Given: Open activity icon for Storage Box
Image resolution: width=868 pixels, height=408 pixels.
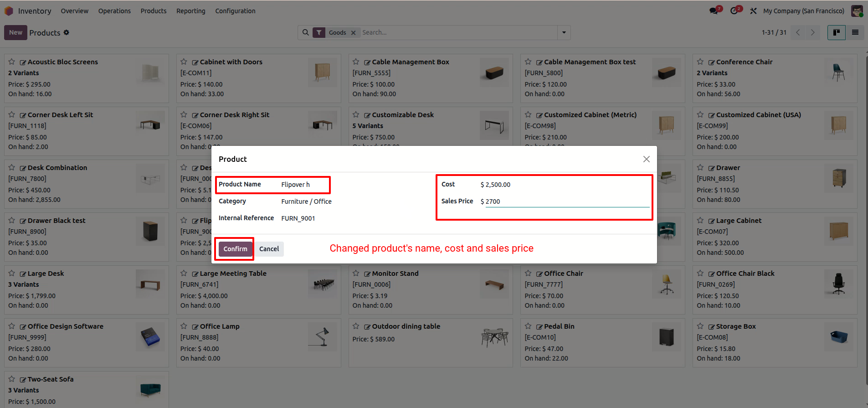Looking at the screenshot, I should [x=711, y=327].
